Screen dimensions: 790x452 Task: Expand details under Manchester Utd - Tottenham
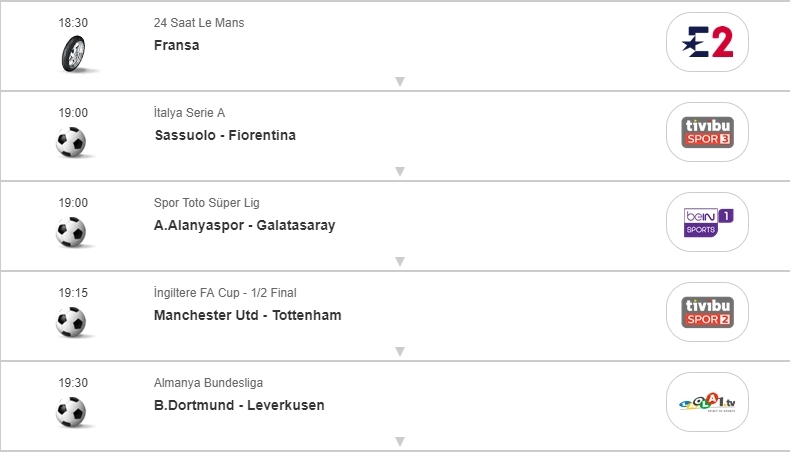click(x=399, y=351)
